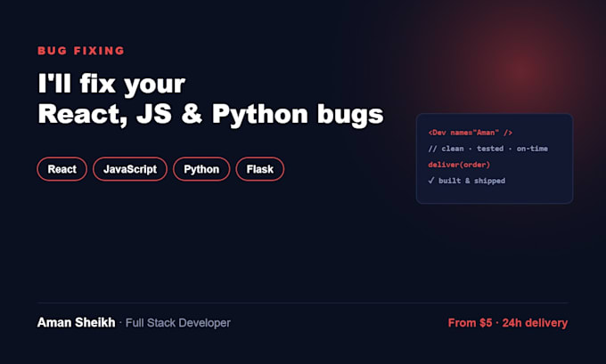Click the "built & shipped" line
Viewport: 606px width, 364px height.
tap(466, 181)
